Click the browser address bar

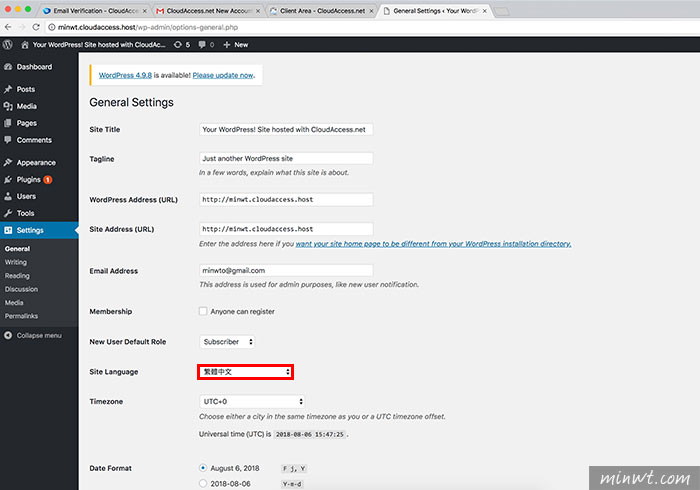[x=373, y=27]
